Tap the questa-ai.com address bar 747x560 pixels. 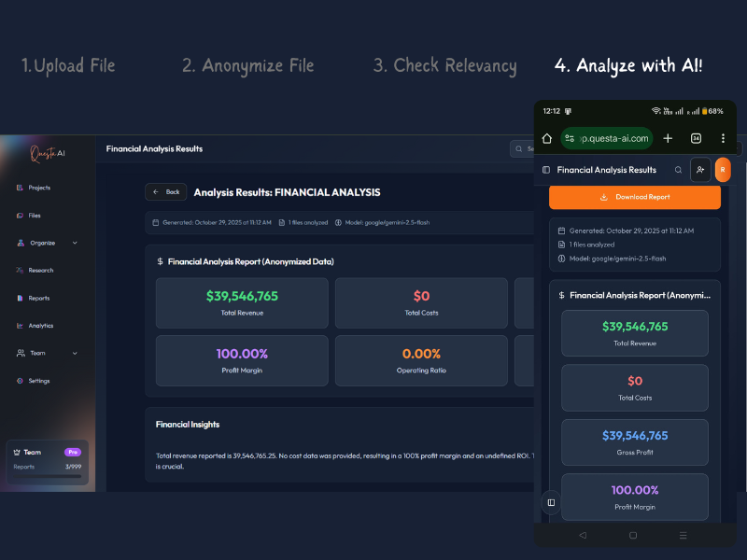pyautogui.click(x=606, y=138)
